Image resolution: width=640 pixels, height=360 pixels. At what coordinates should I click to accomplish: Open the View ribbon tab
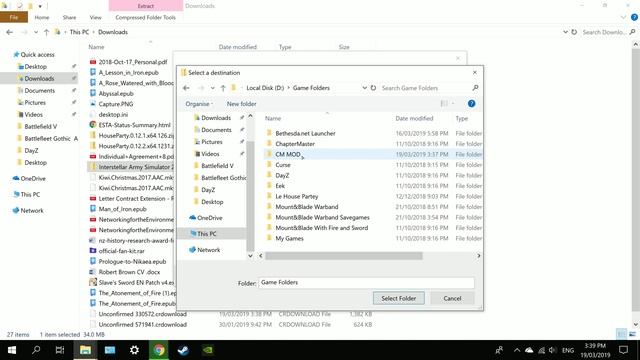96,17
